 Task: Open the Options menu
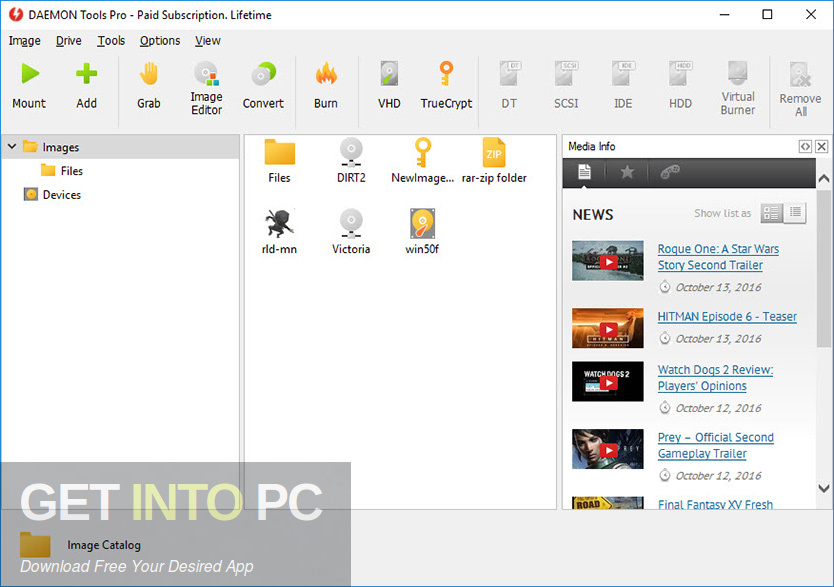160,41
